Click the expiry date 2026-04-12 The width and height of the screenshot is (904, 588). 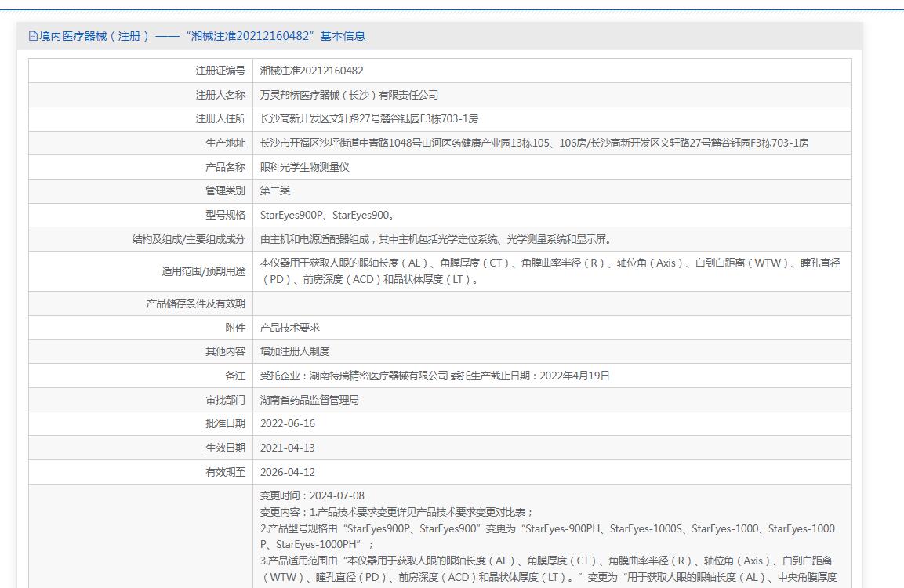[x=287, y=472]
